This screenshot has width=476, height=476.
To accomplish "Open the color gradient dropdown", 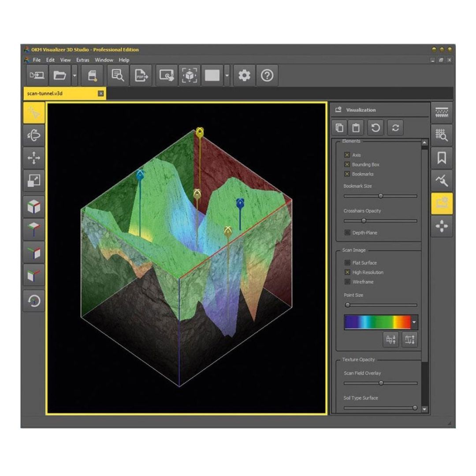I will 414,322.
